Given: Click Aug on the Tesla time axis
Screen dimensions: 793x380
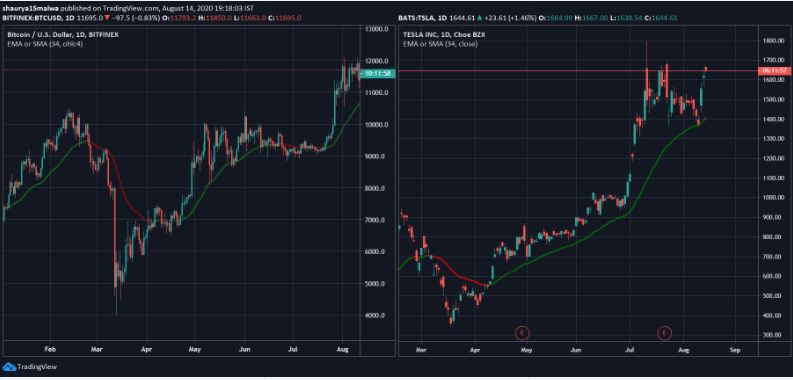Looking at the screenshot, I should (x=683, y=349).
